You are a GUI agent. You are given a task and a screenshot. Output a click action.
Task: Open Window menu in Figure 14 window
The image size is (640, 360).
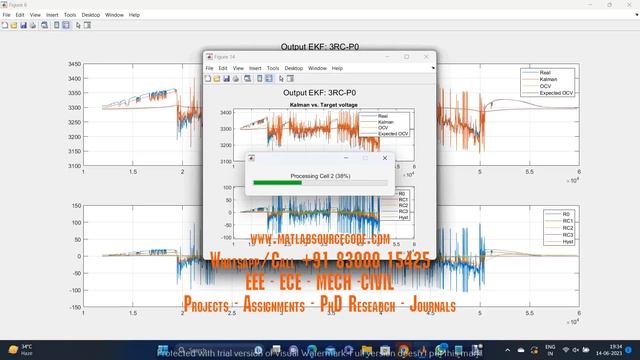point(317,68)
